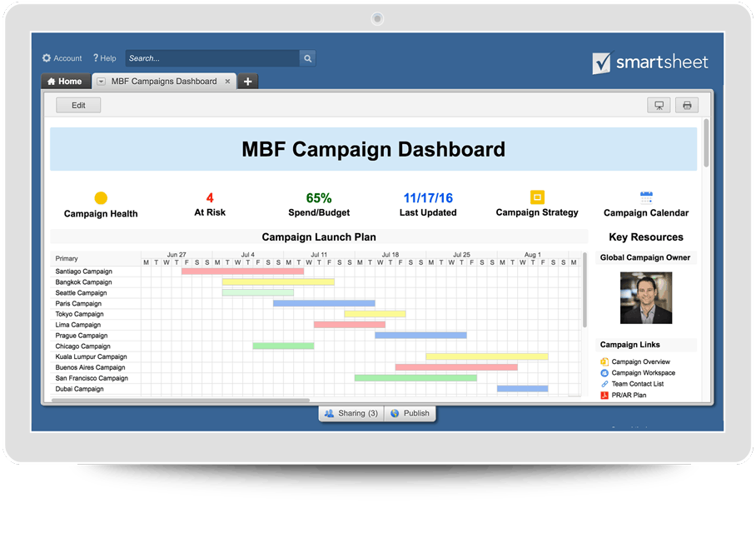Select the Dubai Campaign blue Gantt bar
756x533 pixels.
tap(523, 389)
